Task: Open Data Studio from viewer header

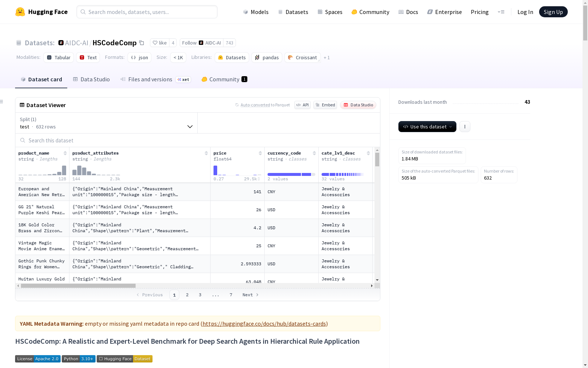Action: pos(358,105)
